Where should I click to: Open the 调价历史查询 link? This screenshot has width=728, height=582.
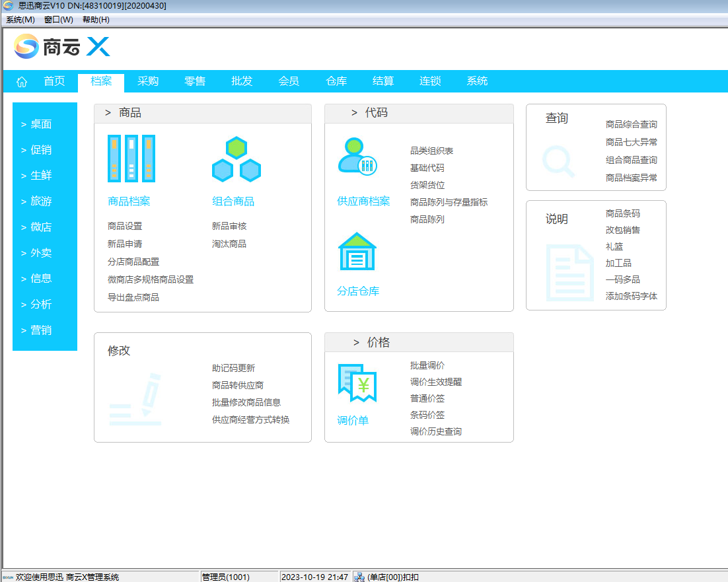[436, 431]
